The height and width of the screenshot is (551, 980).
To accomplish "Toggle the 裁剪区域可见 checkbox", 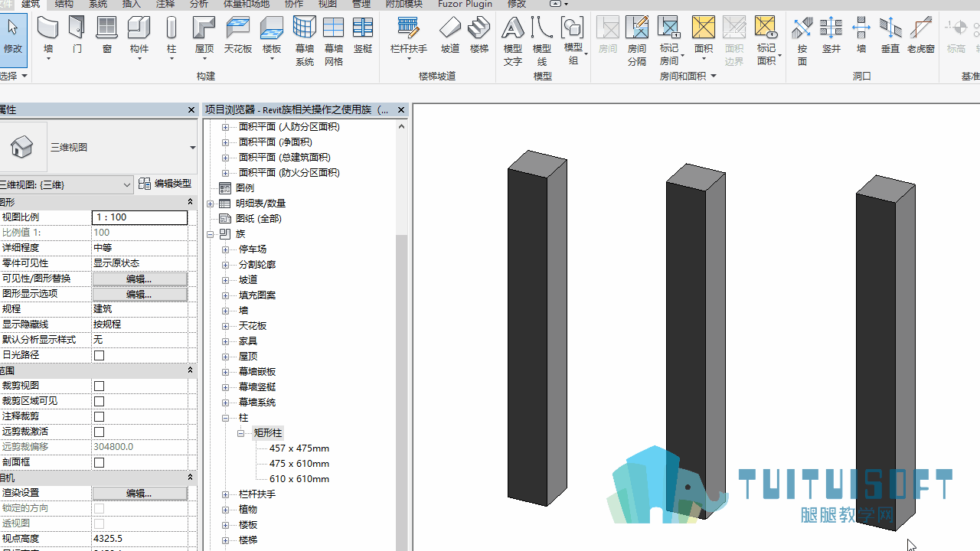I will coord(99,401).
